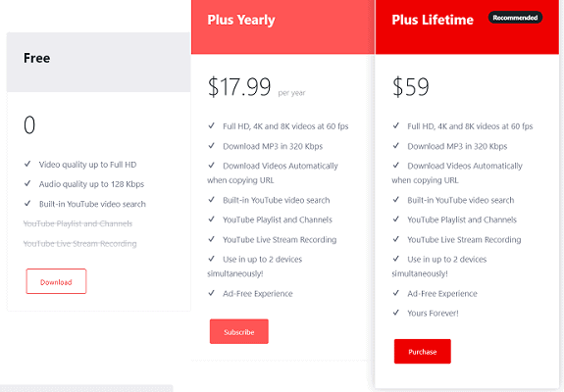
Task: Click the strikethrough YouTube Playlist and Channels text
Action: (77, 223)
